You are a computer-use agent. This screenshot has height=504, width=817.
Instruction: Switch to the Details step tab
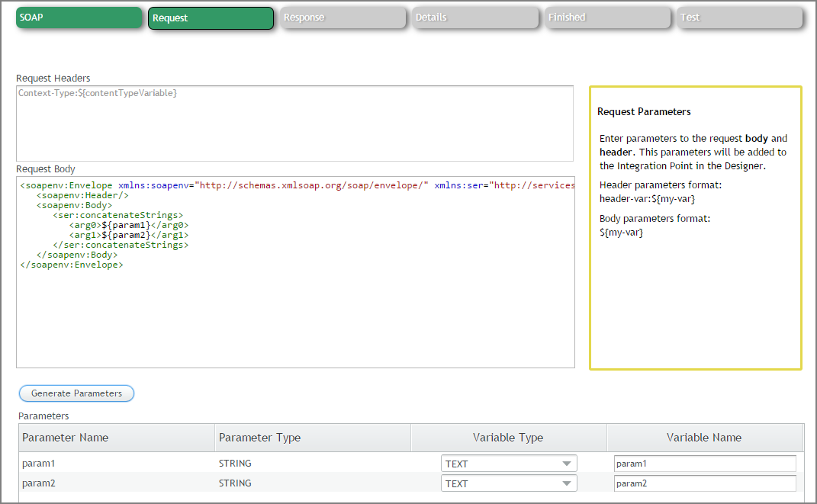point(475,18)
